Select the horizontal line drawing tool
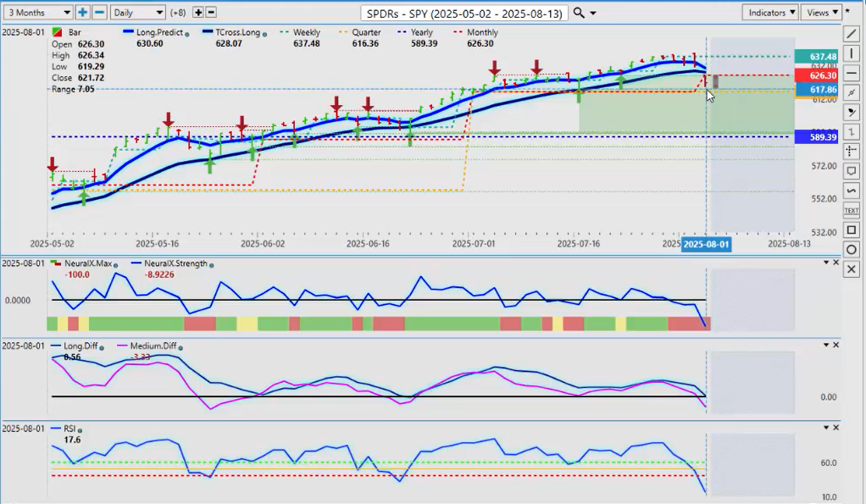866x504 pixels. click(x=852, y=74)
